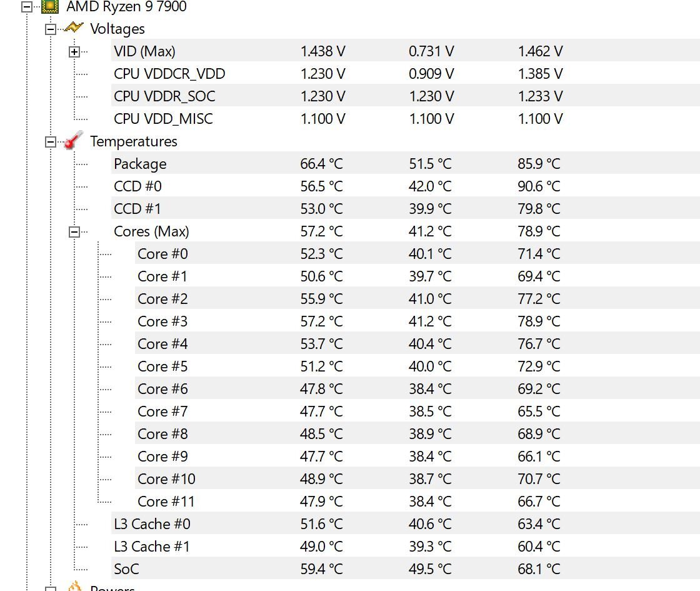Click Core #0 maximum 71.4 °C

539,254
